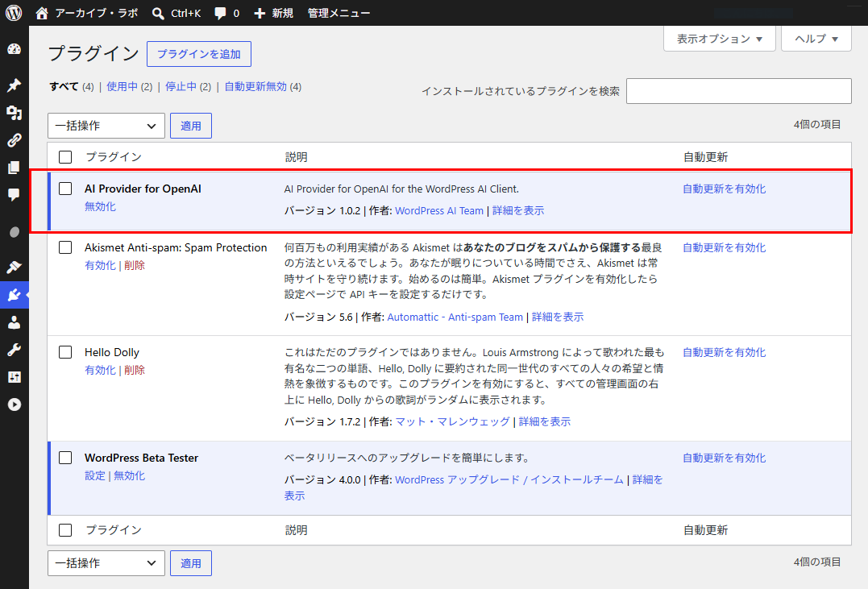Image resolution: width=868 pixels, height=589 pixels.
Task: Click the アーカイブ・ラボ site name
Action: click(97, 13)
